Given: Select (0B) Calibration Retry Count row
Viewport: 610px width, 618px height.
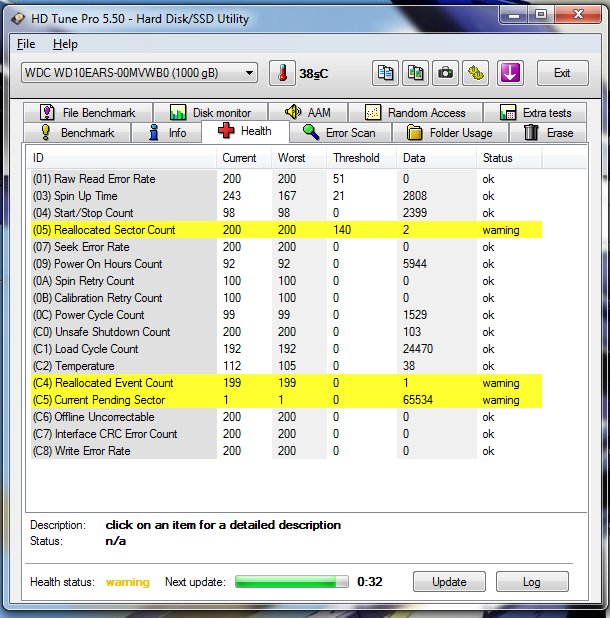Looking at the screenshot, I should (x=286, y=298).
